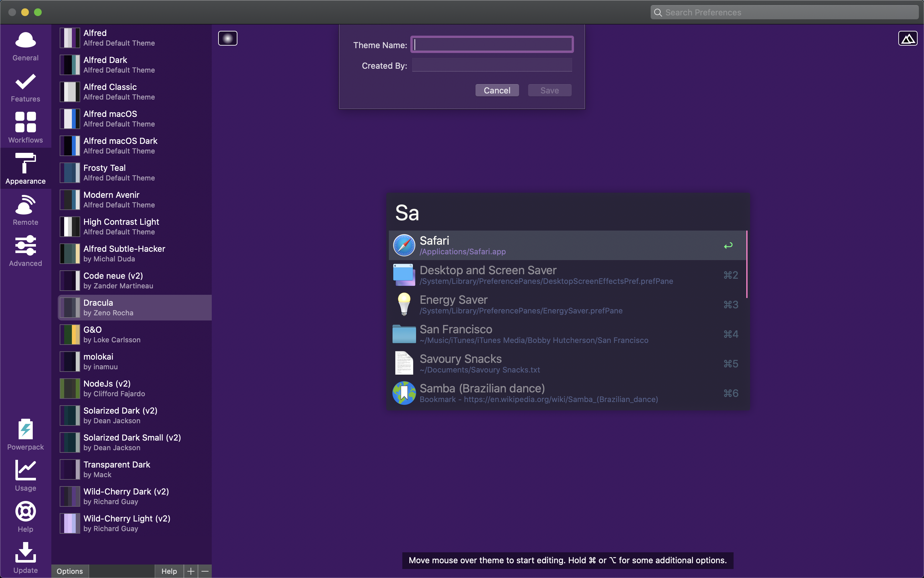
Task: Click the Savoury Snacks document icon
Action: [x=404, y=363]
